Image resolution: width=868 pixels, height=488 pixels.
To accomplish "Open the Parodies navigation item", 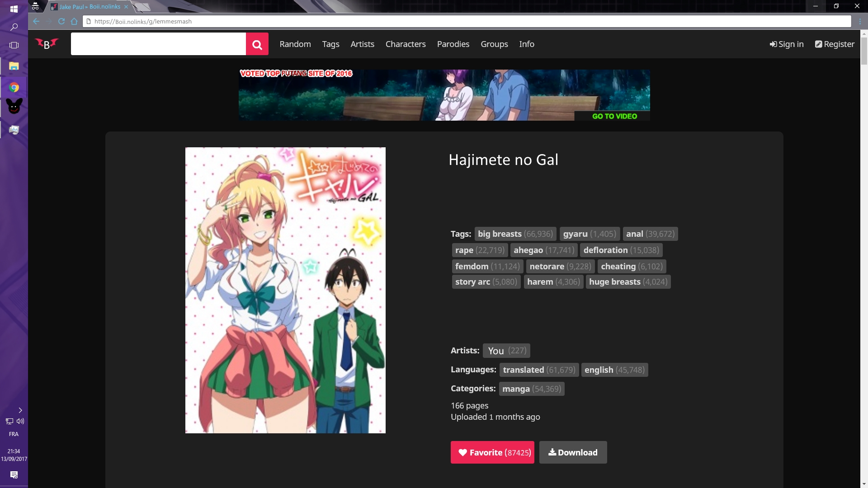I will [x=453, y=44].
